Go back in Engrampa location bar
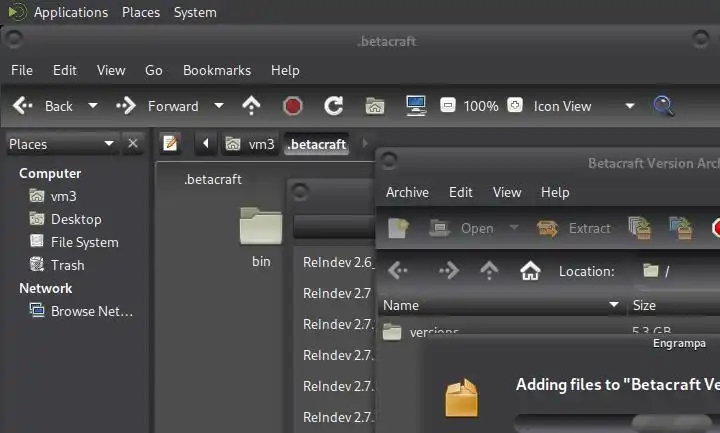 [398, 271]
